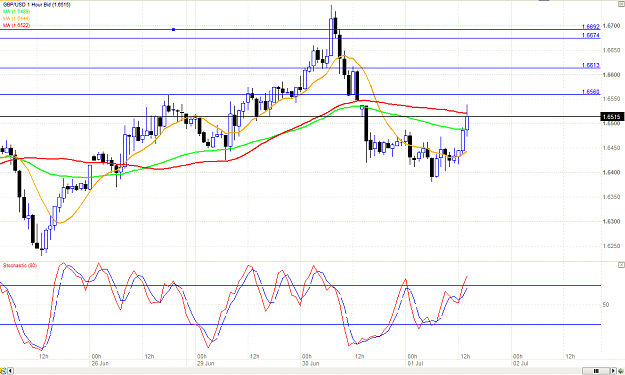Click the main chart panel box button top right

(x=621, y=4)
